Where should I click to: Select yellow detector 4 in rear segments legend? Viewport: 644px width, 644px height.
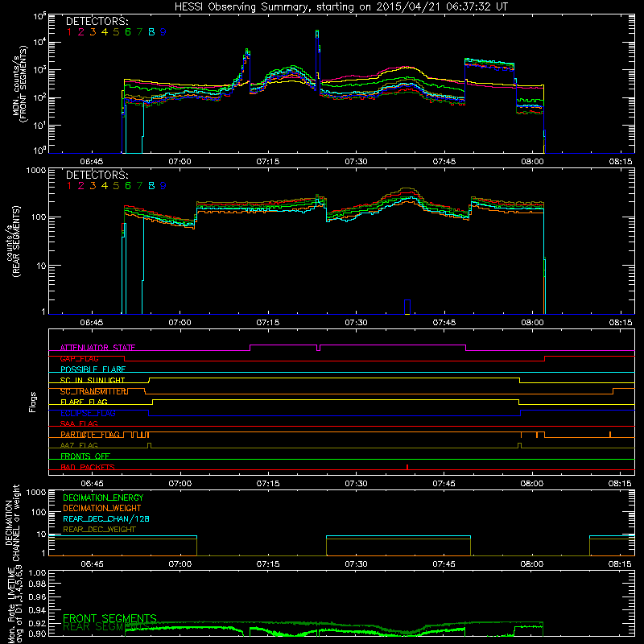click(105, 186)
